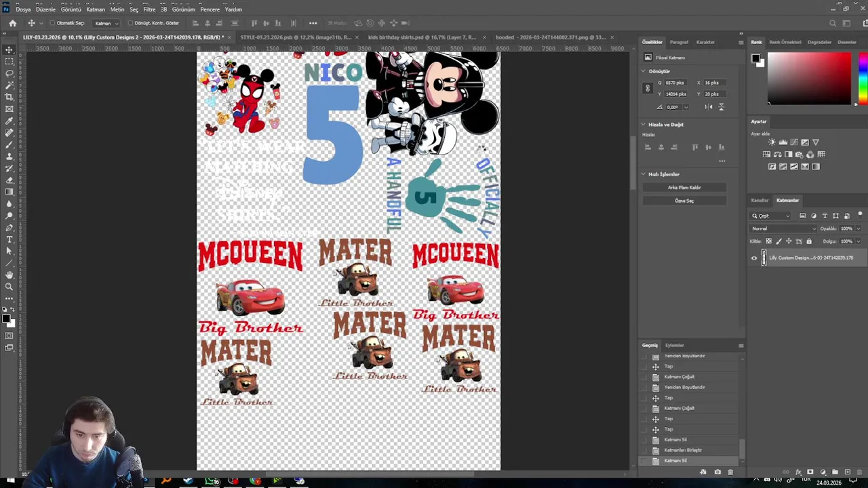Click the foreground color swatch in toolbar
The height and width of the screenshot is (488, 868).
(6, 319)
